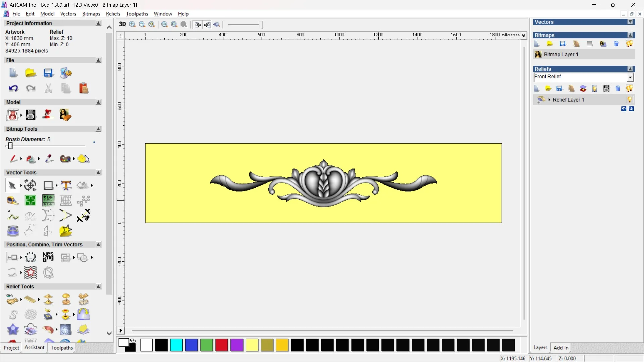Screen dimensions: 644x362
Task: Open the Toolpaths menu
Action: [x=137, y=14]
